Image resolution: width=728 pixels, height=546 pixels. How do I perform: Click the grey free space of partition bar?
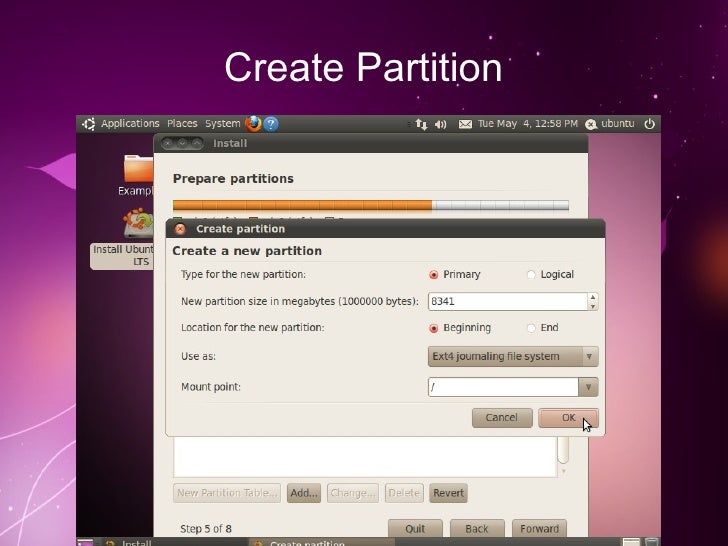[x=500, y=205]
